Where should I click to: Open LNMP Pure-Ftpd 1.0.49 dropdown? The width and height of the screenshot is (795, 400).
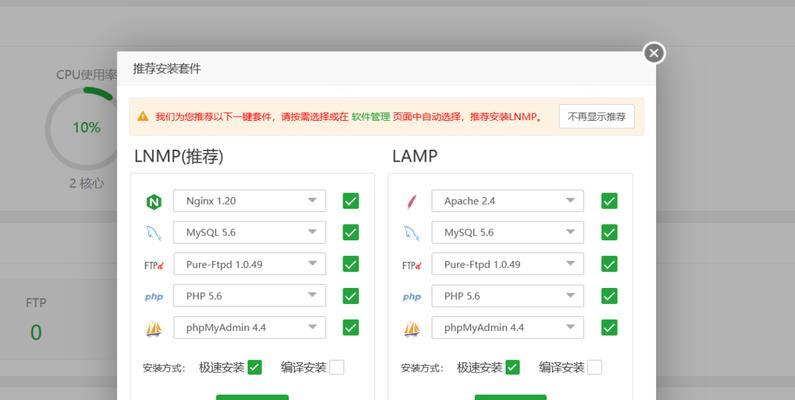click(249, 264)
